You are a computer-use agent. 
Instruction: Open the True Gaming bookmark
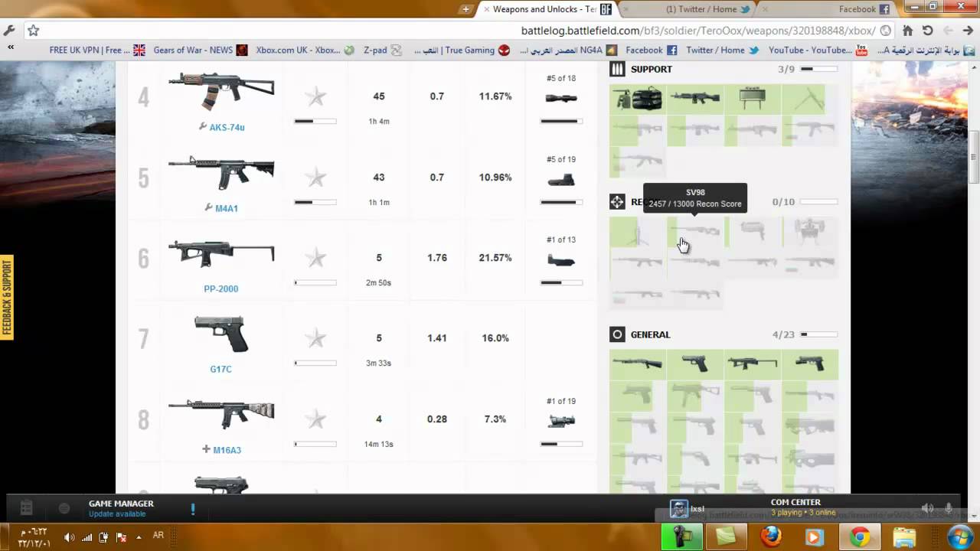click(x=462, y=50)
